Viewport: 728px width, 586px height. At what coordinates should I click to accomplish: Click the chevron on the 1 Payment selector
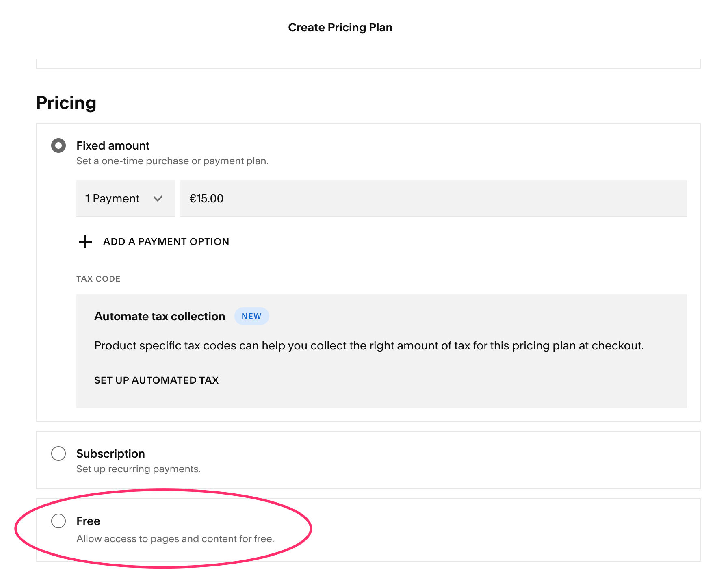(x=159, y=199)
